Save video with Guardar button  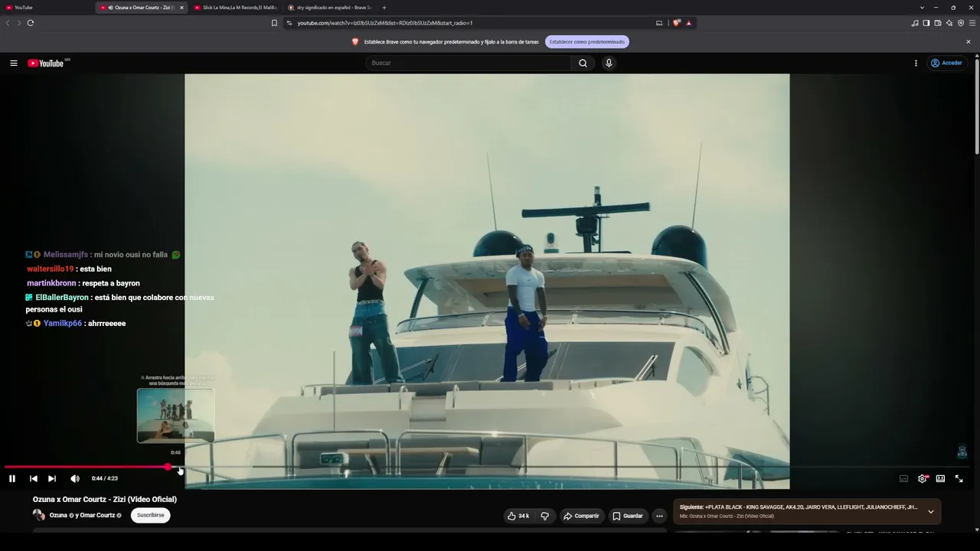coord(627,516)
